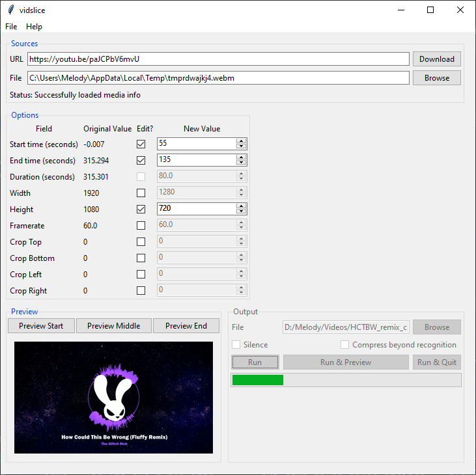Click the original value '315.294'
476x475 pixels.
pyautogui.click(x=96, y=161)
